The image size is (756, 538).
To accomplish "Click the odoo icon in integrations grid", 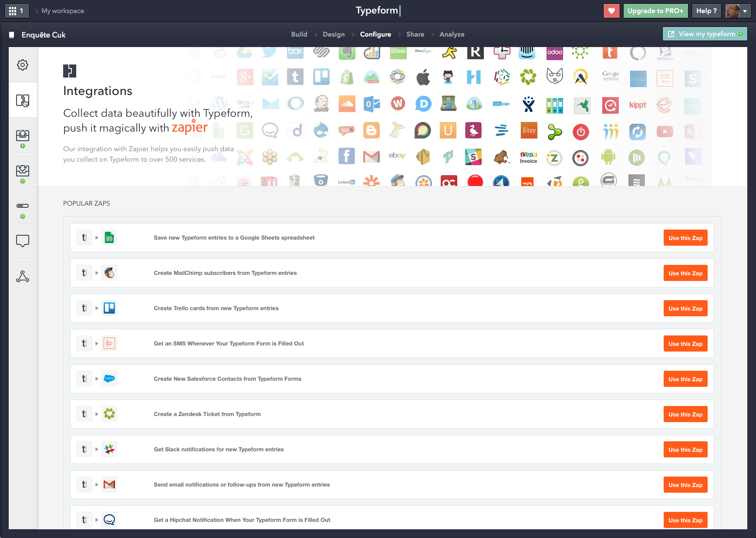I will (x=555, y=52).
